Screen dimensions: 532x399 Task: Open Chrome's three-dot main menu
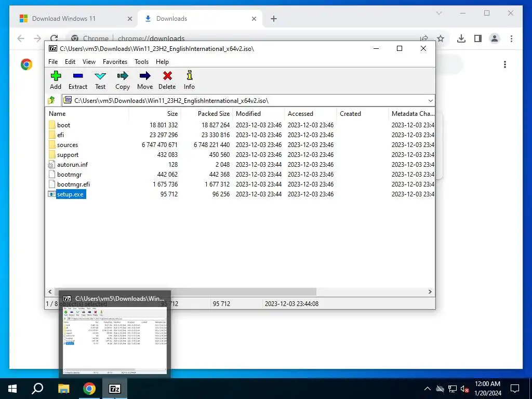click(511, 38)
